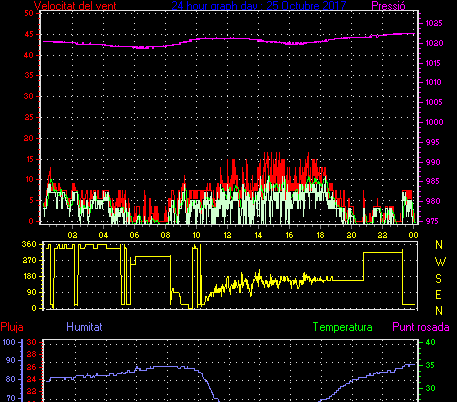The height and width of the screenshot is (402, 457).
Task: Click the 'Punt rosada' legend label
Action: click(x=421, y=327)
